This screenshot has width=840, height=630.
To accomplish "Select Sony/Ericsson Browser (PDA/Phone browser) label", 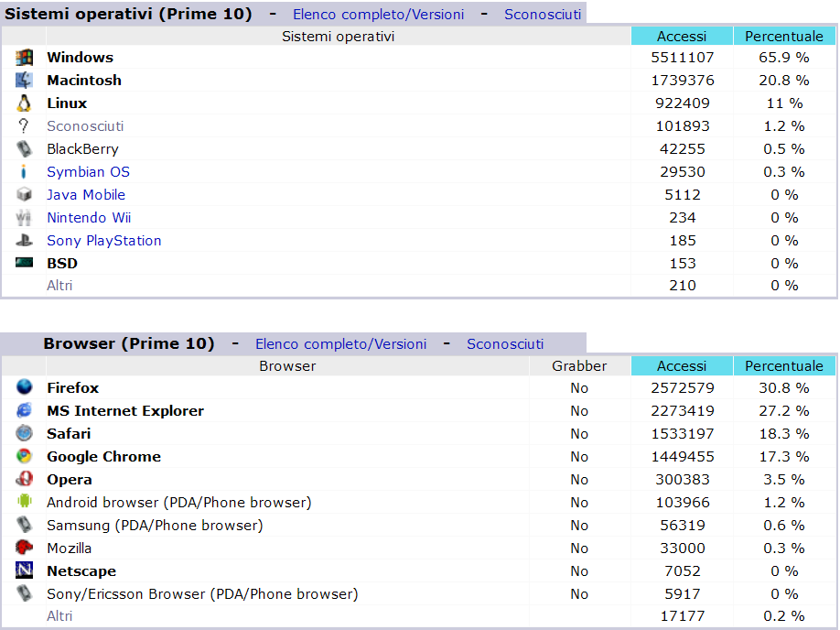I will coord(202,594).
